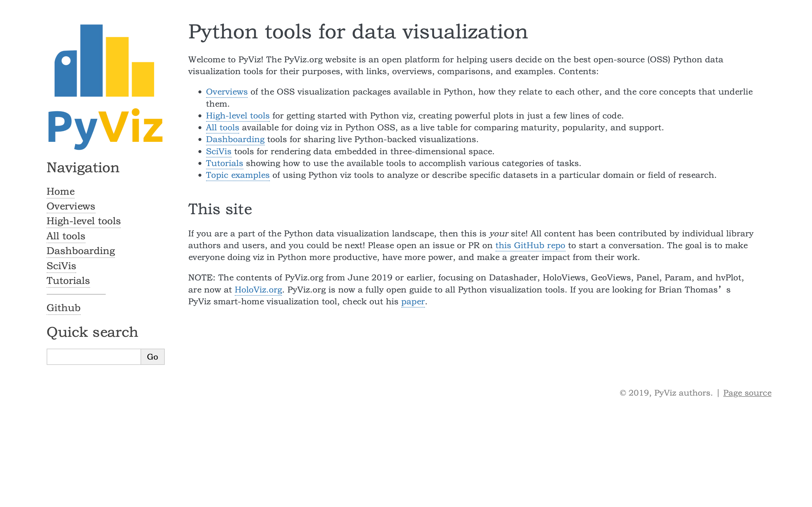Follow High-level tools link in contents list
The width and height of the screenshot is (812, 507).
click(x=238, y=116)
